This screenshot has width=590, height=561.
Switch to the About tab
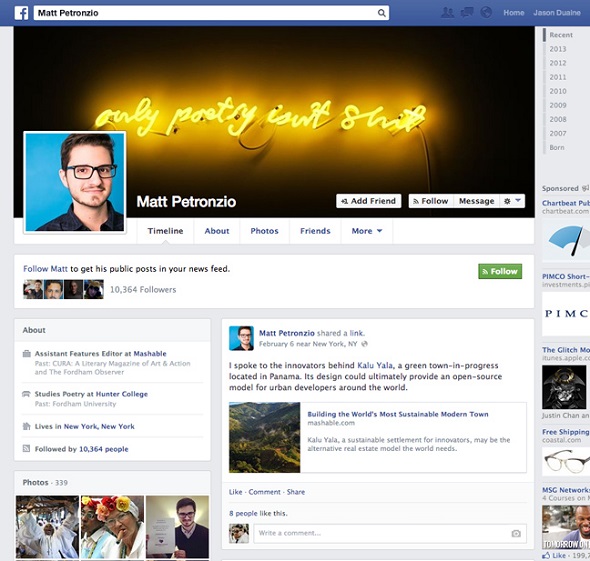point(217,231)
